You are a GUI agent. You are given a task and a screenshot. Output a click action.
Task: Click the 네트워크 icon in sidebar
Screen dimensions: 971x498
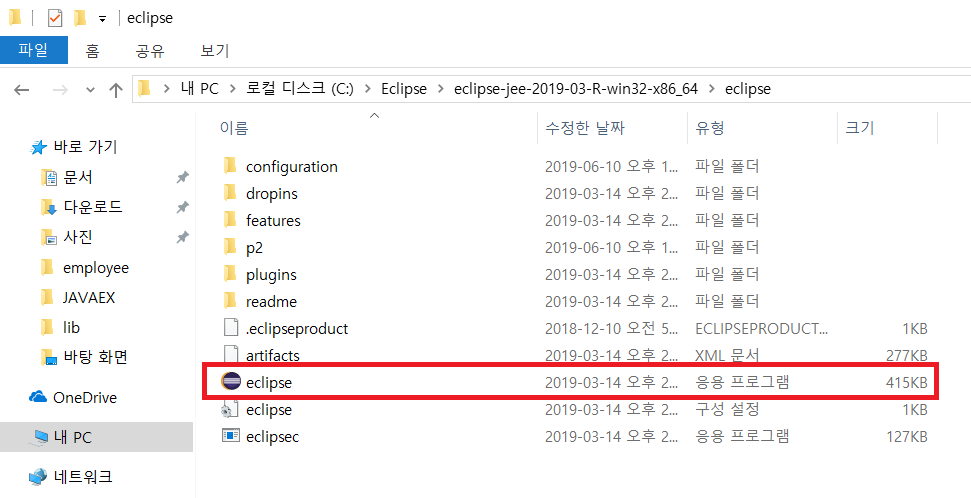38,476
